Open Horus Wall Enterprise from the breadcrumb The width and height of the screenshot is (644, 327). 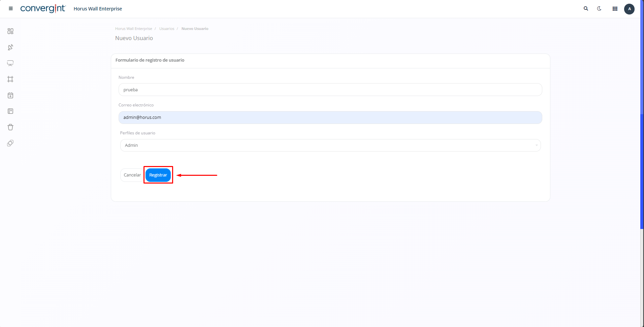coord(133,29)
